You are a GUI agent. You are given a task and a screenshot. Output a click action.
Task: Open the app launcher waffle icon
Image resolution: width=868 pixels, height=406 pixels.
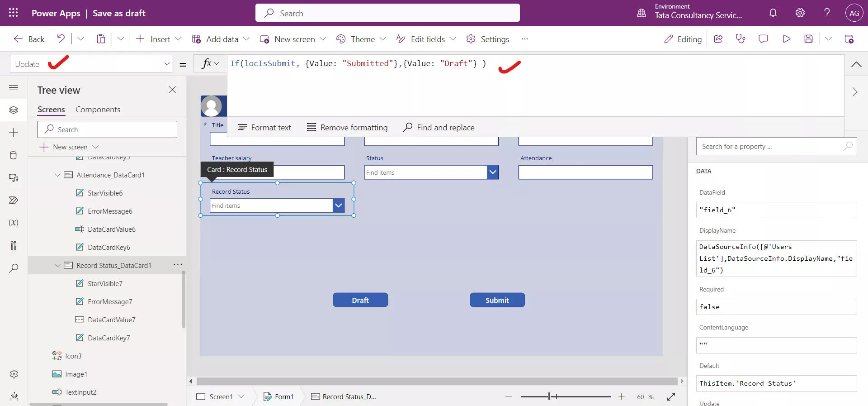[14, 13]
